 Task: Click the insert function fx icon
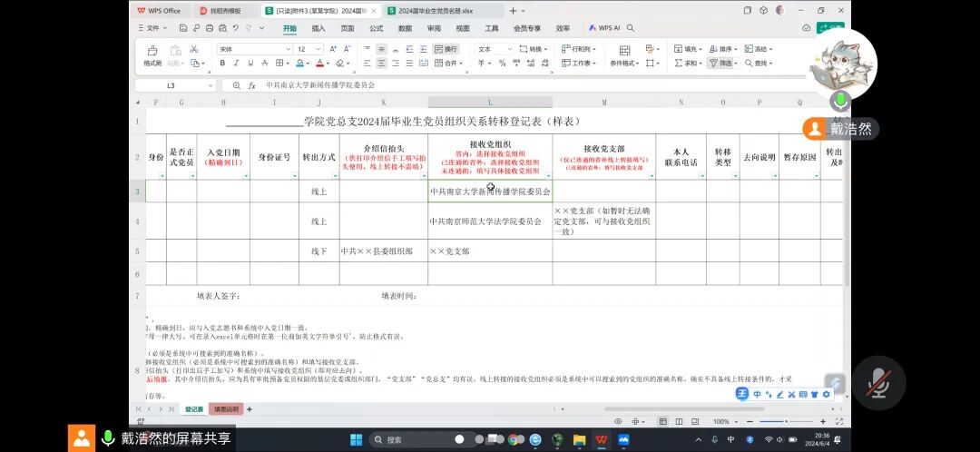pyautogui.click(x=251, y=85)
